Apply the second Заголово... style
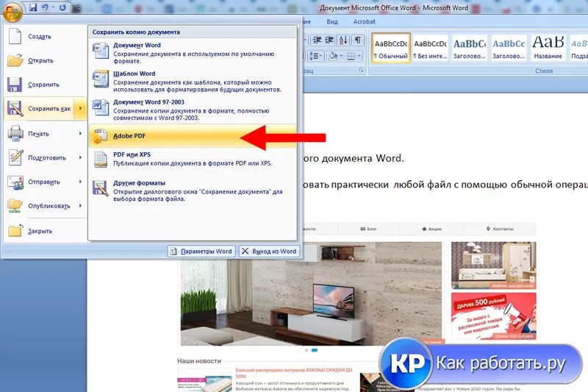The image size is (588, 392). (509, 48)
